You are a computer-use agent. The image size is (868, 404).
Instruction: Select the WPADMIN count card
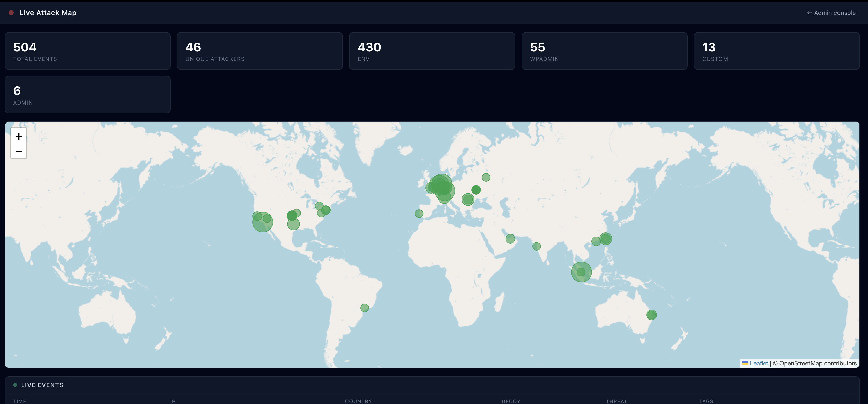click(x=604, y=51)
